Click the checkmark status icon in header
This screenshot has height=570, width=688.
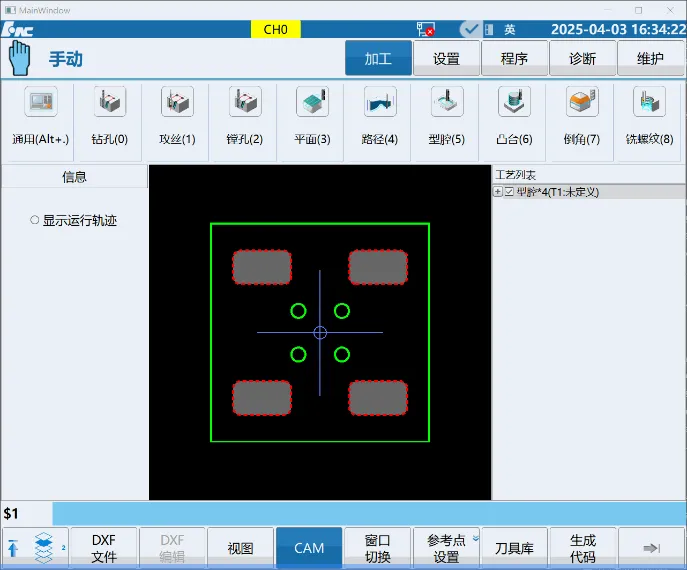tap(470, 29)
